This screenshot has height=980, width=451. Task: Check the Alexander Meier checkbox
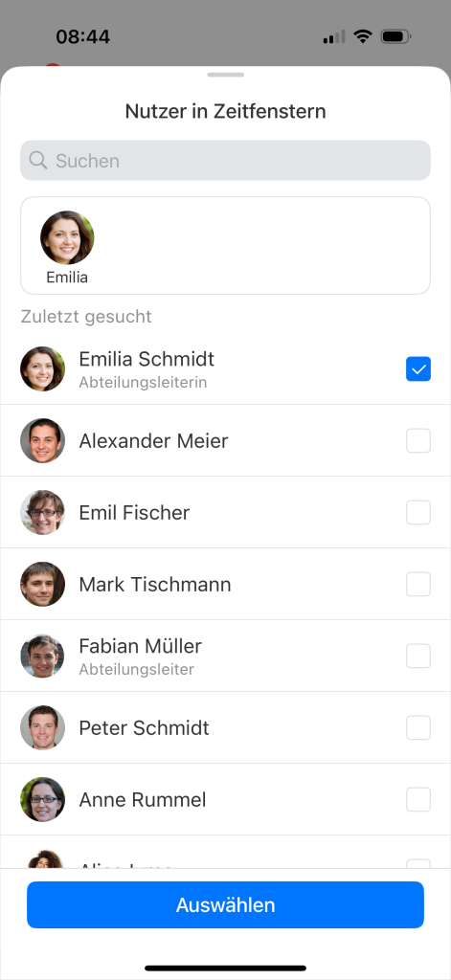(x=418, y=440)
